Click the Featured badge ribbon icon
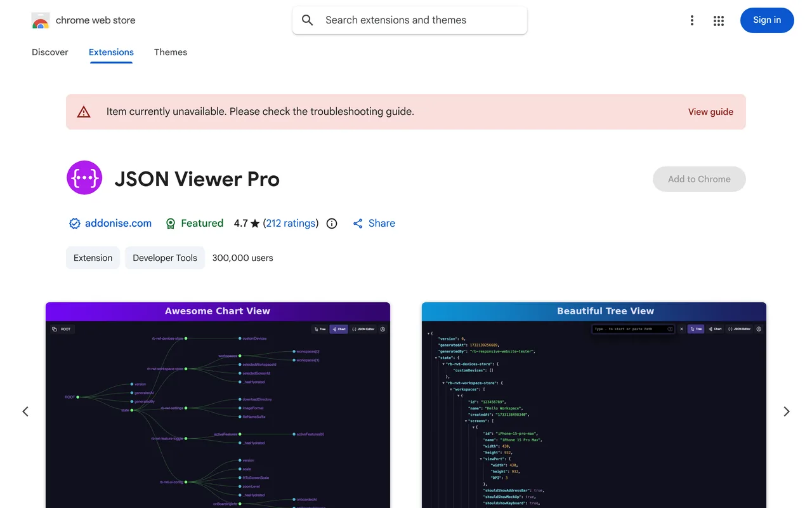The image size is (812, 508). coord(171,224)
